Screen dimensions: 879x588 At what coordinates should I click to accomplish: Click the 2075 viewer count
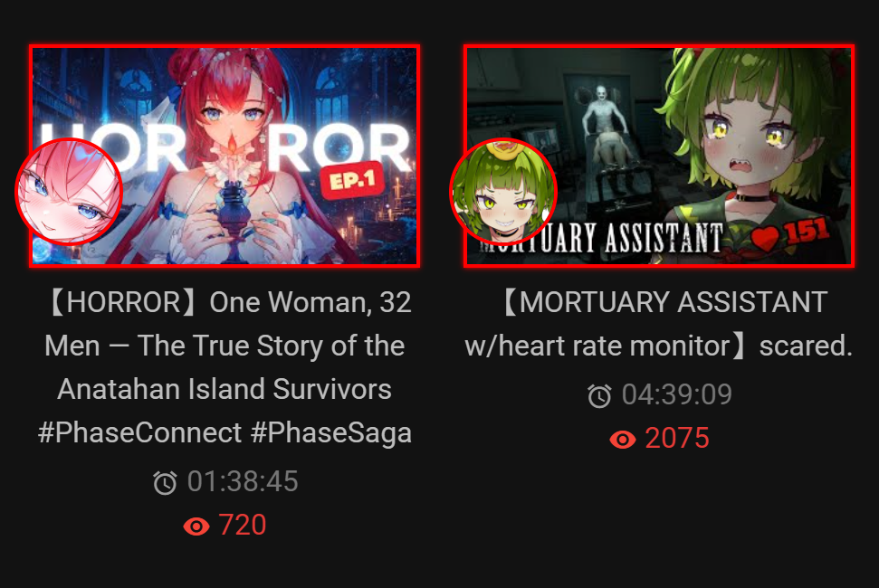[677, 439]
